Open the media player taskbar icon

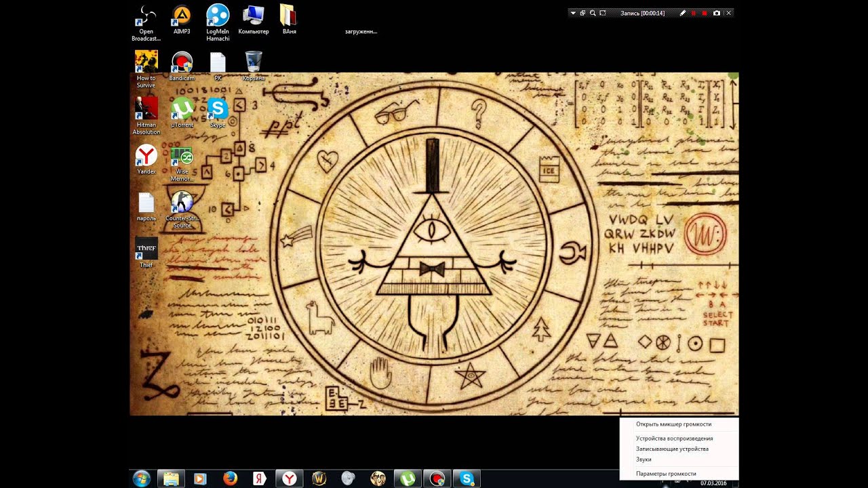(200, 479)
